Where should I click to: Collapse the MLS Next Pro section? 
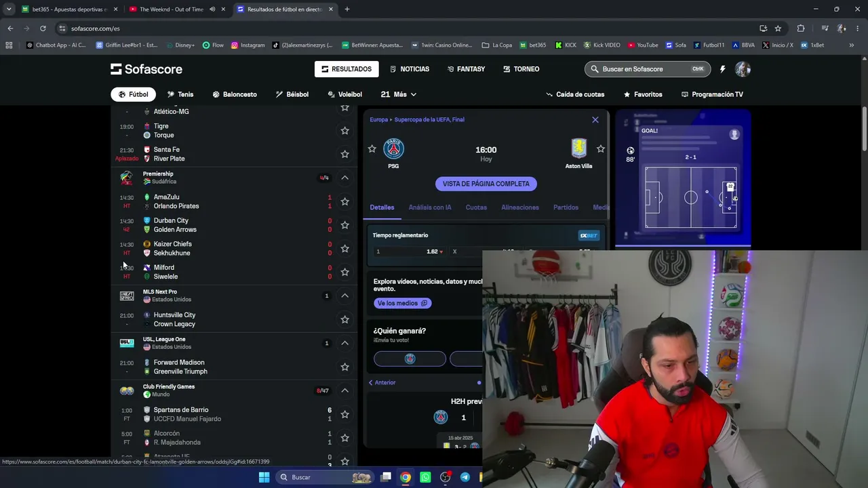(x=344, y=296)
